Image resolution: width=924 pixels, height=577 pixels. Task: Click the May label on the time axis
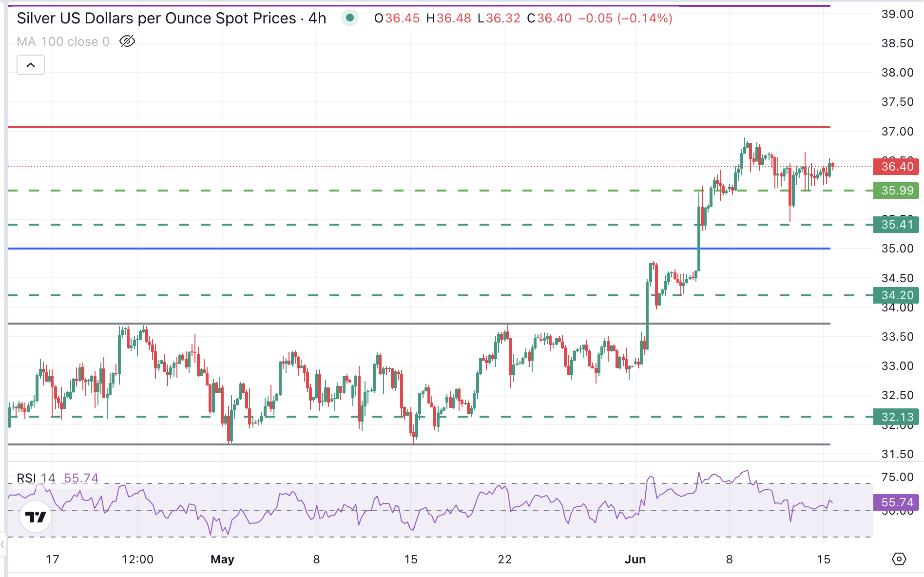coord(222,559)
